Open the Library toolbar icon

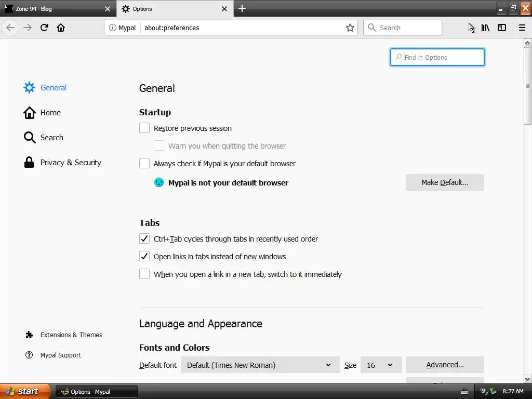point(485,28)
